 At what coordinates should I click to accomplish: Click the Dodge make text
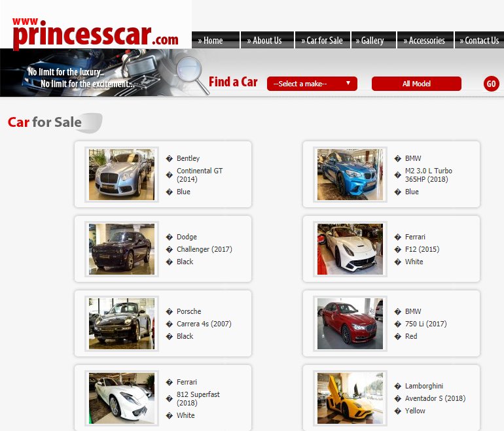[187, 237]
